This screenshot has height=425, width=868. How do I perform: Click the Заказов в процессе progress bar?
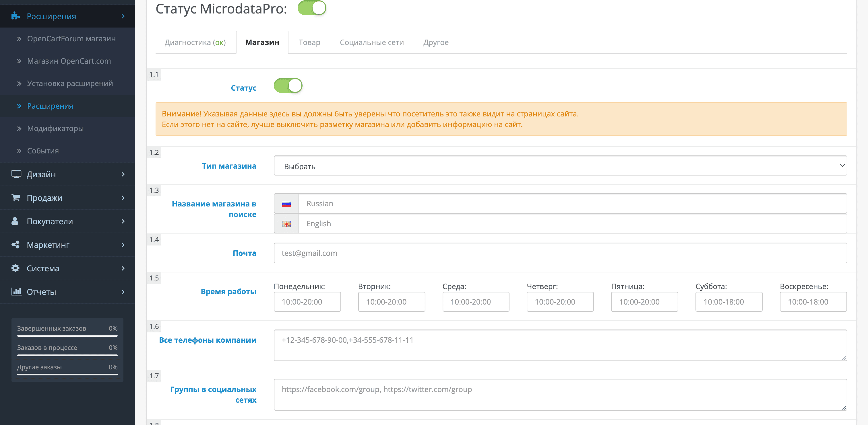click(67, 355)
